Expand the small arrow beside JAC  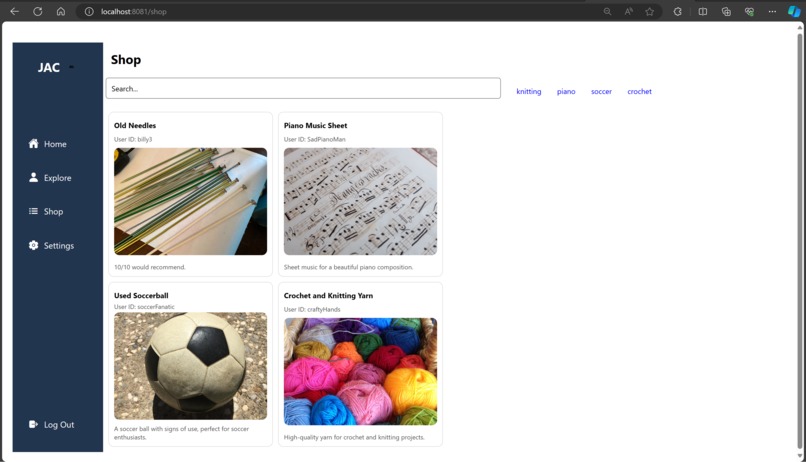[71, 67]
